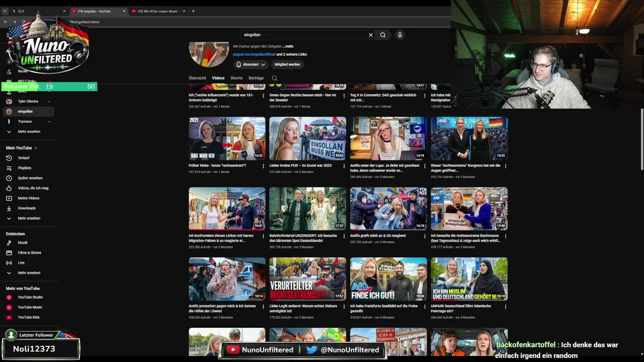Screen dimensions: 644x362
Task: Open options for 'Antifa protestiert gegen mich' video
Action: [x=263, y=306]
